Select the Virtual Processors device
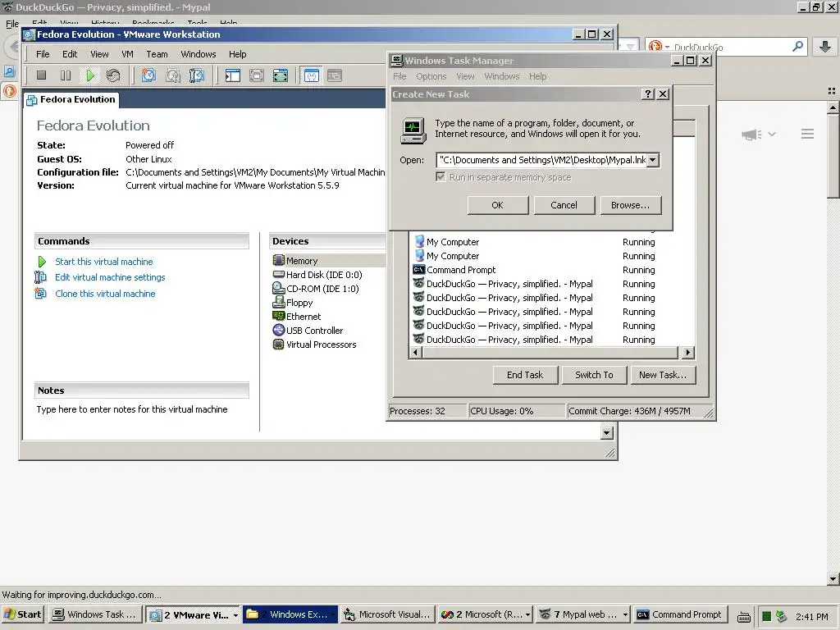 tap(314, 345)
